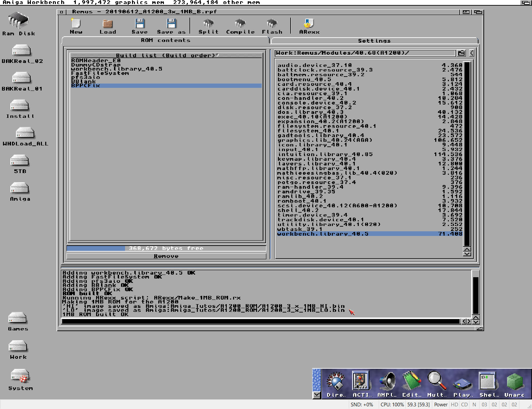The width and height of the screenshot is (532, 409).
Task: Click the HD indicator in status bar
Action: pyautogui.click(x=454, y=405)
